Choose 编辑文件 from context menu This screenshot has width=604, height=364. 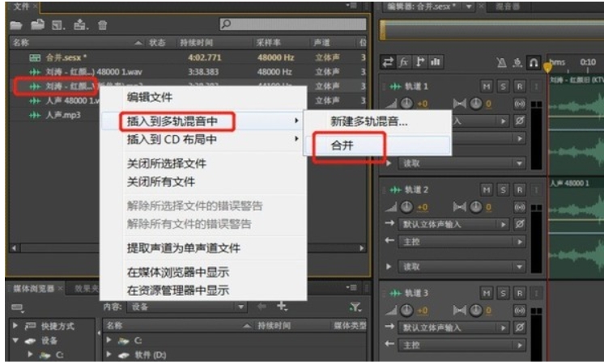coord(150,97)
